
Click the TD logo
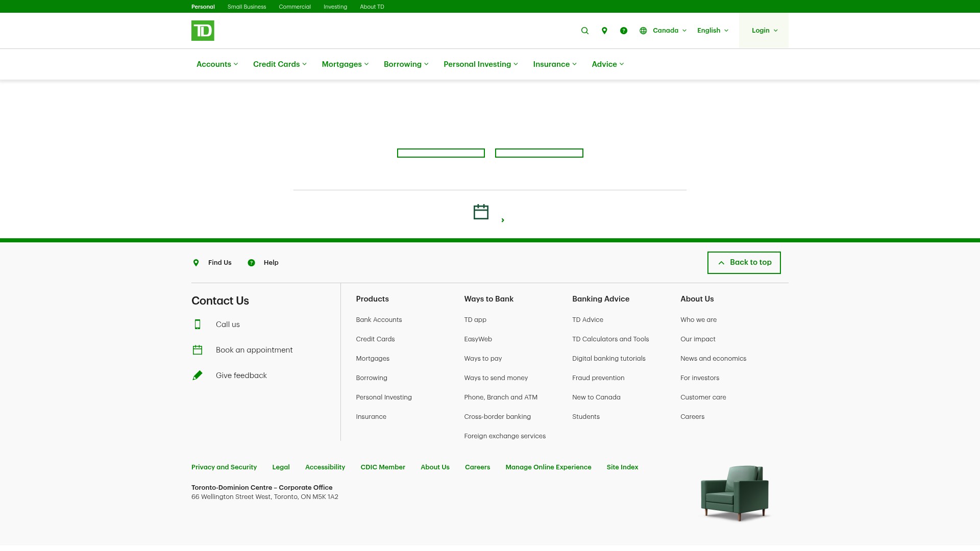tap(203, 31)
